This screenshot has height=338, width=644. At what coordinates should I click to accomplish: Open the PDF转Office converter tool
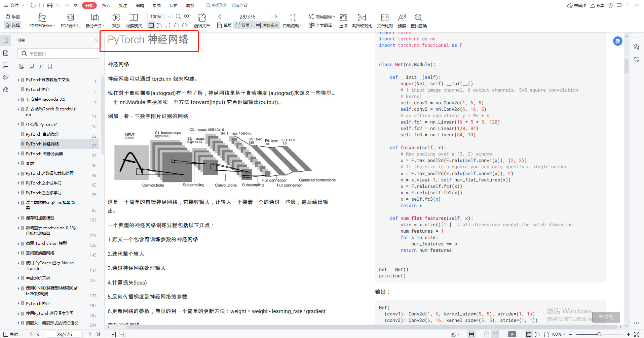(42, 21)
